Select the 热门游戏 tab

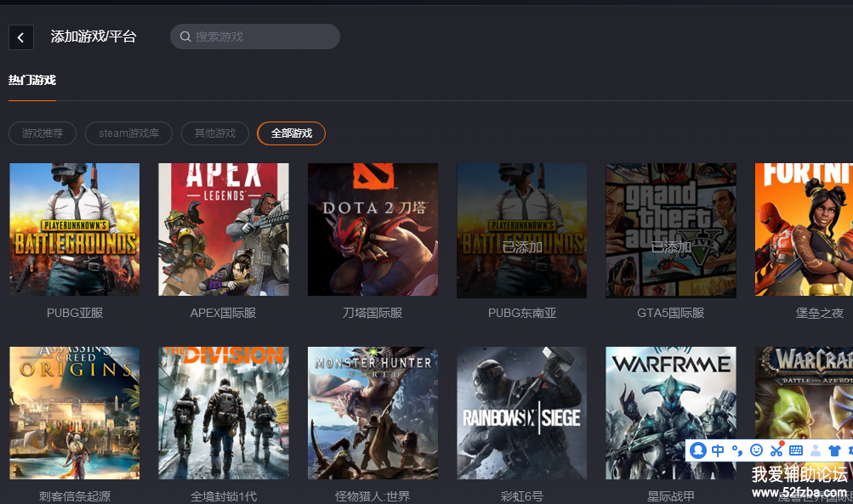(x=32, y=80)
